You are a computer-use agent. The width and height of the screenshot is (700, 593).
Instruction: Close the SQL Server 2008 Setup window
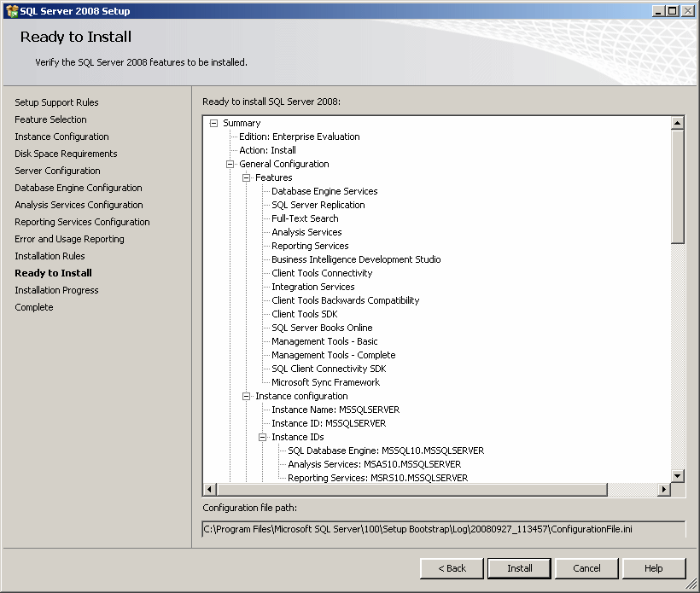pyautogui.click(x=688, y=11)
